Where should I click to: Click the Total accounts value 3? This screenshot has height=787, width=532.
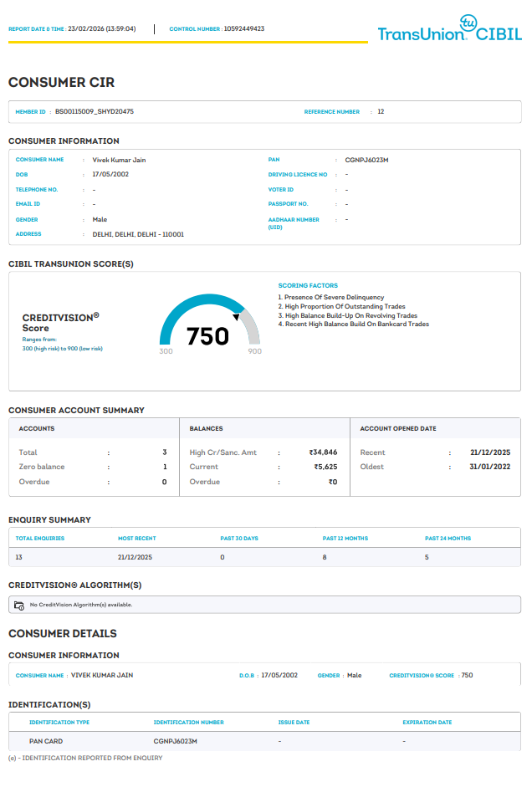click(x=165, y=452)
